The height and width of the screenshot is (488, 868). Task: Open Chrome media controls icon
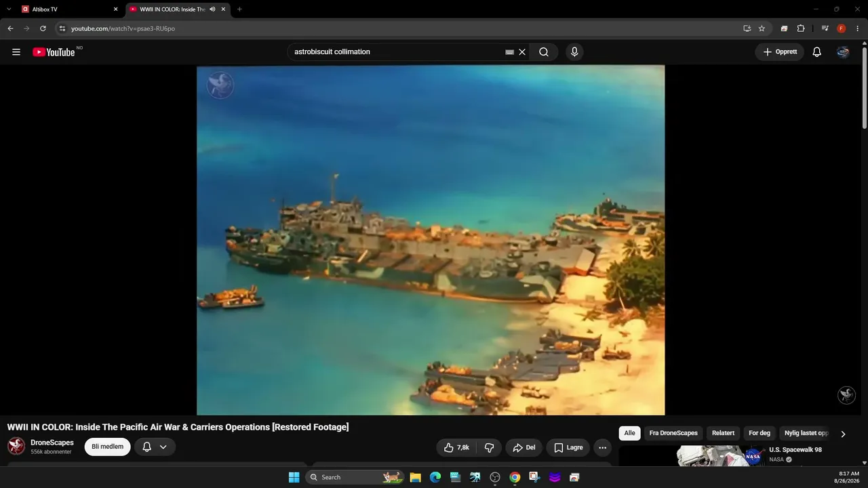tap(825, 28)
